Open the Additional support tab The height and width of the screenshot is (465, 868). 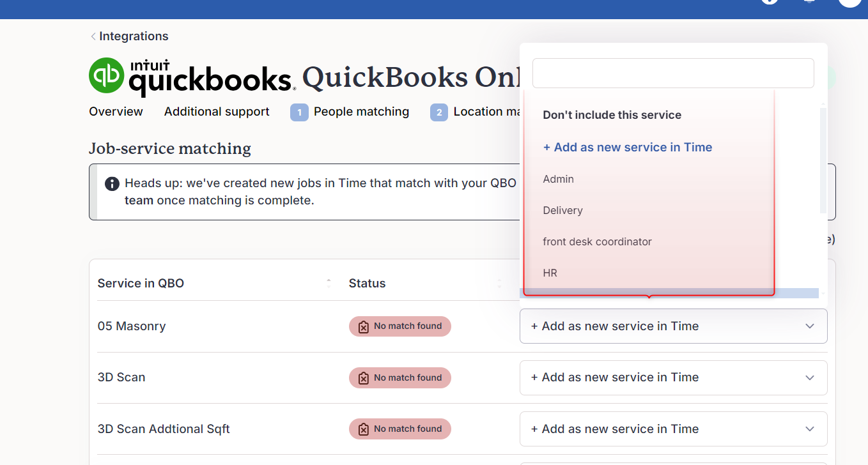tap(217, 112)
